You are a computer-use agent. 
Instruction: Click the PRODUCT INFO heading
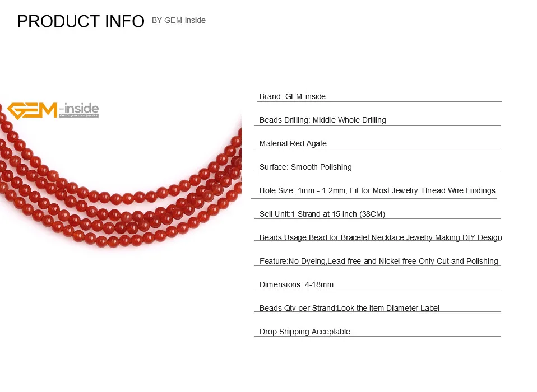(81, 21)
